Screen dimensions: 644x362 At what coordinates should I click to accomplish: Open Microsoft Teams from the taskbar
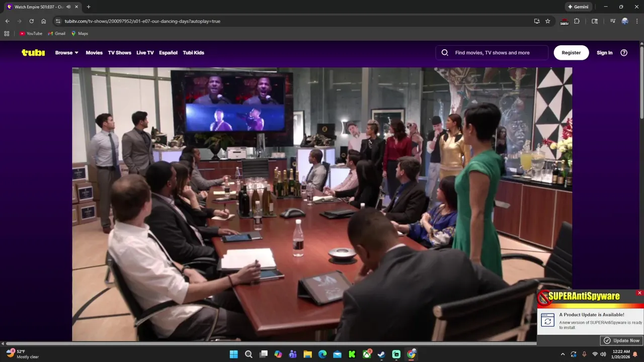click(x=293, y=354)
